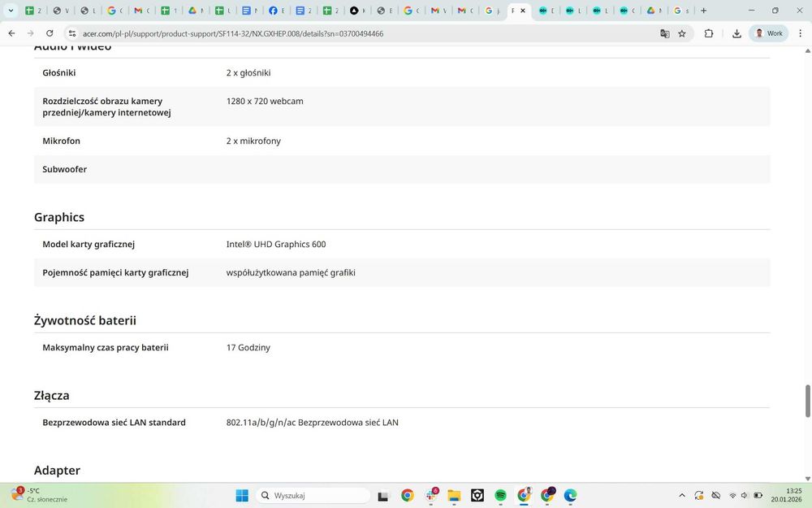Open Microsoft Edge from the taskbar
The width and height of the screenshot is (812, 508).
click(x=570, y=496)
